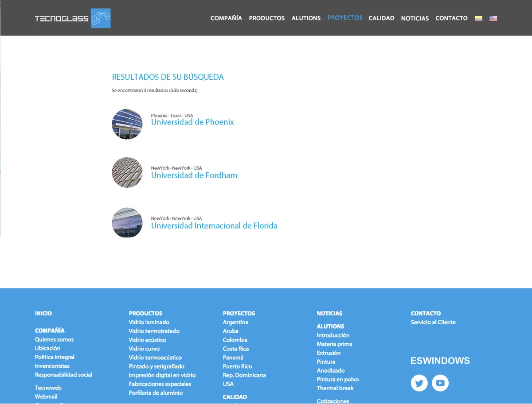The image size is (532, 404).
Task: Browse projects in Argentina
Action: (235, 322)
